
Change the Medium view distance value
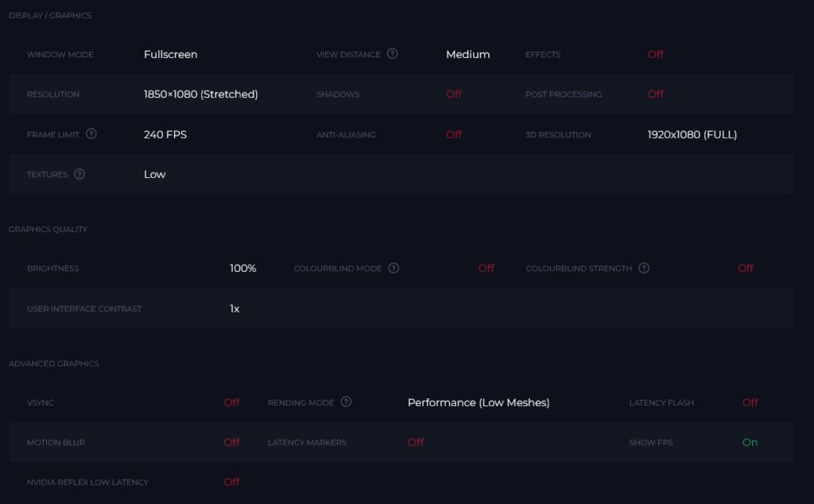(x=467, y=55)
